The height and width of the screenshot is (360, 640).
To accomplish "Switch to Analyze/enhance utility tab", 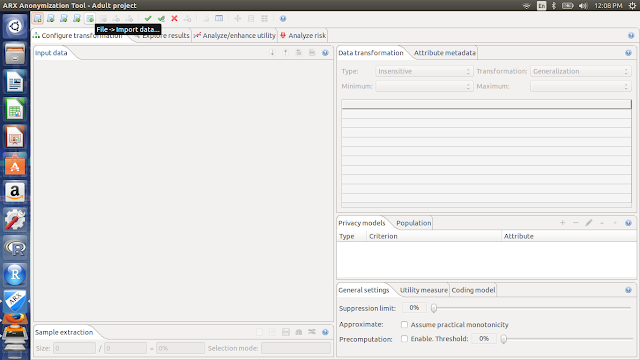I will point(235,36).
